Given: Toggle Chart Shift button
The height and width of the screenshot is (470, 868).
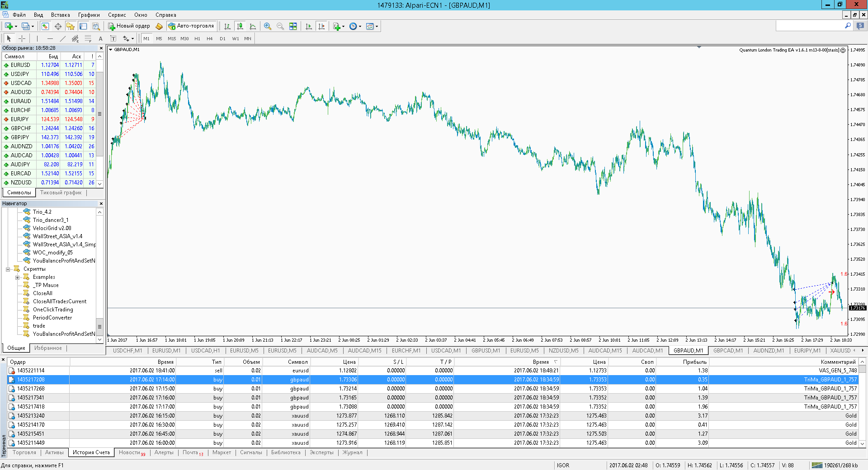Looking at the screenshot, I should [x=321, y=26].
